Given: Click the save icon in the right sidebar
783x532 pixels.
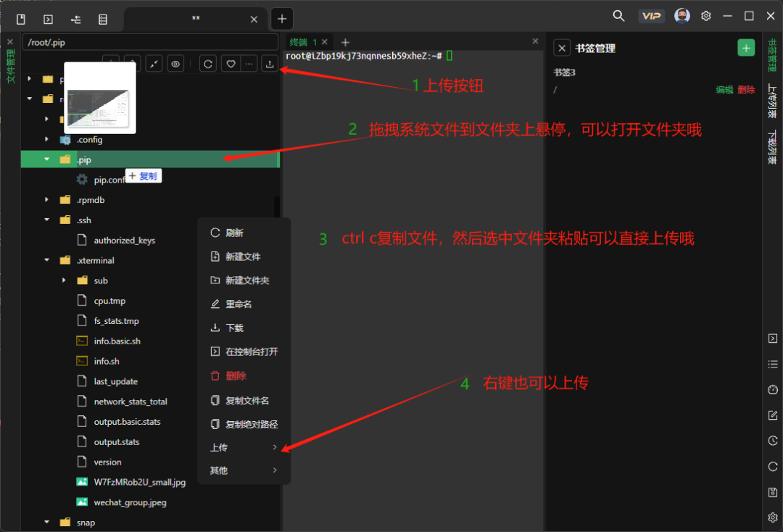Looking at the screenshot, I should click(773, 491).
